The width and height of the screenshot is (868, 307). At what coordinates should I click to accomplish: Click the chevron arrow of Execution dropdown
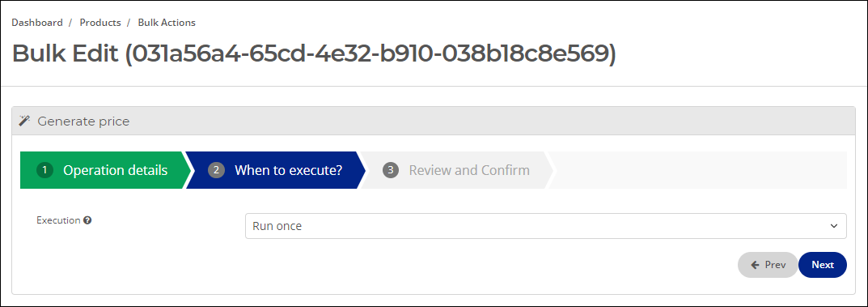click(834, 226)
